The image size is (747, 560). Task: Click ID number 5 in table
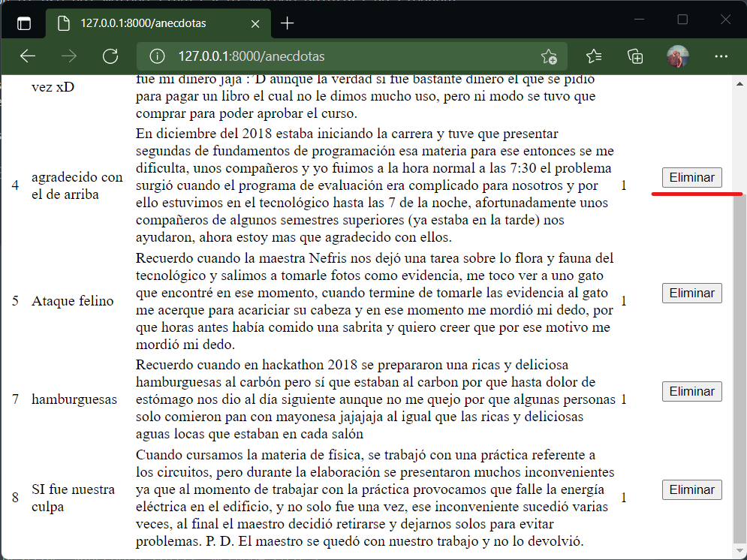15,301
